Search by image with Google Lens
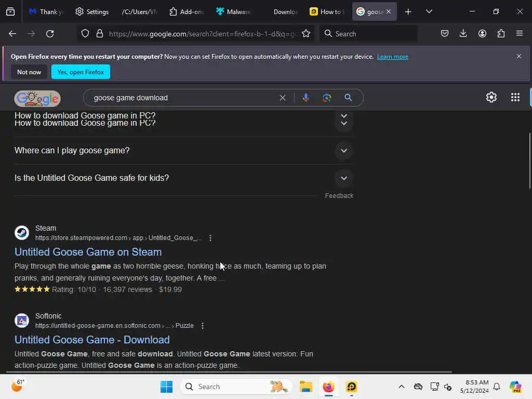 [326, 98]
